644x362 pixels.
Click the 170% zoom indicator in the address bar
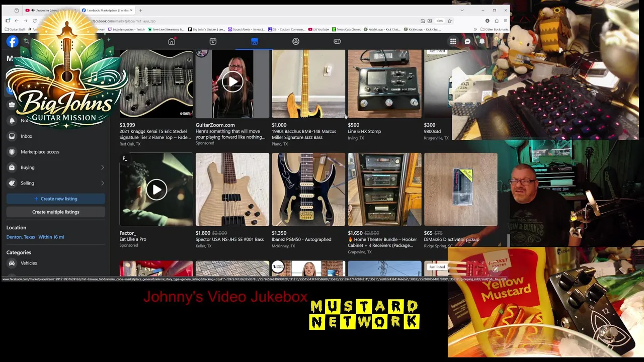(x=439, y=21)
